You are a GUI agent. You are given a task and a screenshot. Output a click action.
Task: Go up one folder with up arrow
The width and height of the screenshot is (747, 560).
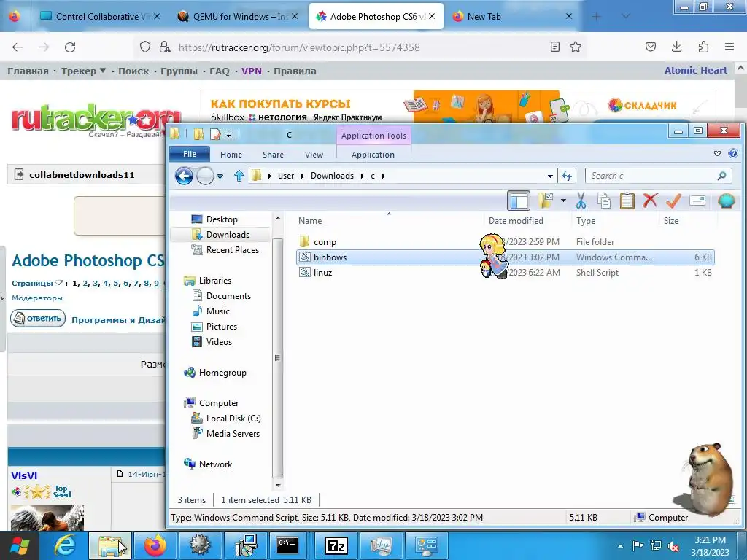click(x=239, y=176)
